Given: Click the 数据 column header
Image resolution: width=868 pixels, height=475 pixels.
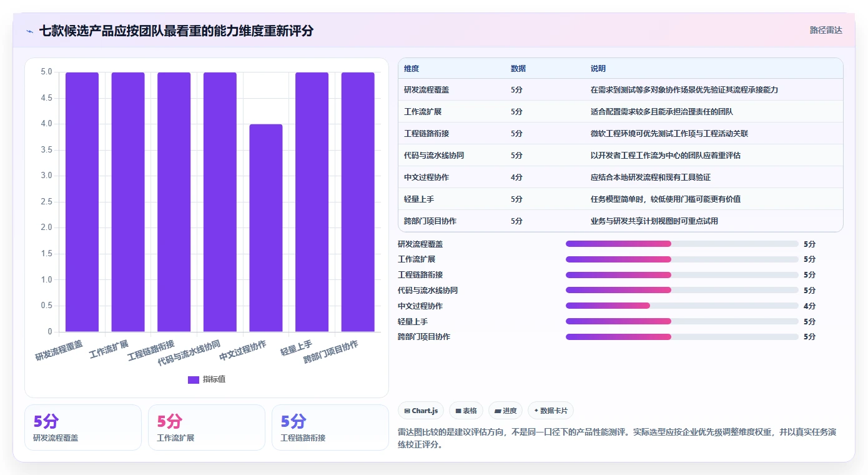Looking at the screenshot, I should (518, 69).
